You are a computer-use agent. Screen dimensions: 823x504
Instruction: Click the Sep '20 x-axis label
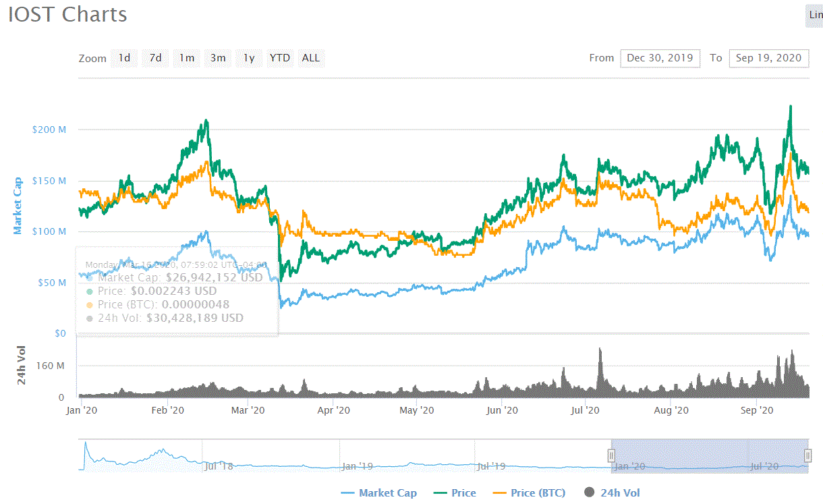756,410
